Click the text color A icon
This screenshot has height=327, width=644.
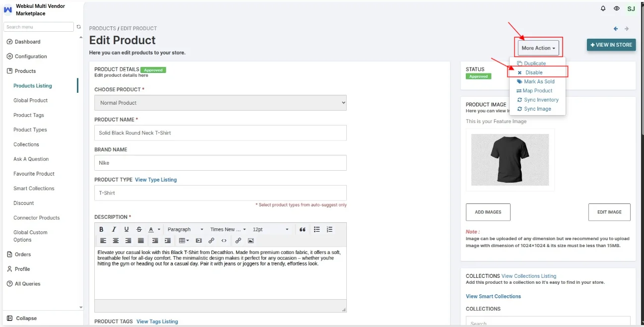[x=151, y=229]
